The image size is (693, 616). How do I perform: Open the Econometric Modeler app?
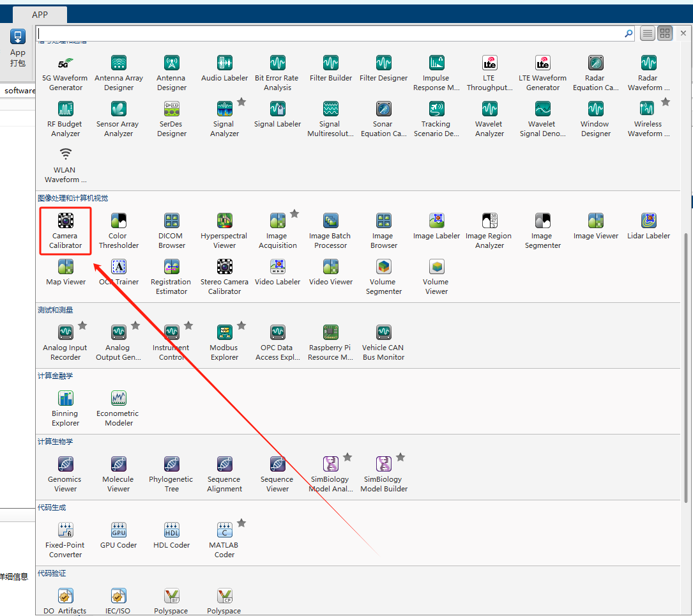[118, 408]
